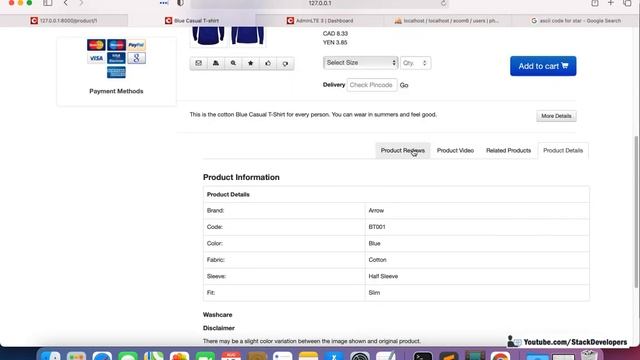The image size is (640, 360).
Task: Show Safari's tab overview icon
Action: [627, 3]
